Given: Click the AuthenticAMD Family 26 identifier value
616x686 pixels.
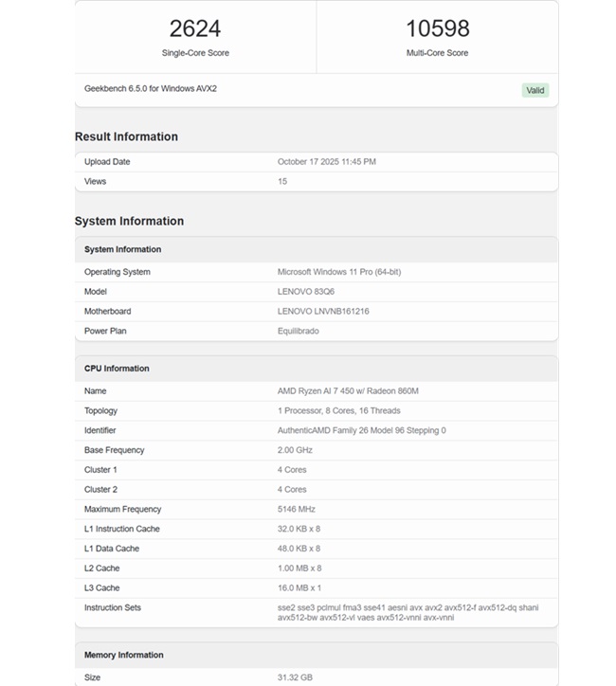Looking at the screenshot, I should click(x=361, y=430).
